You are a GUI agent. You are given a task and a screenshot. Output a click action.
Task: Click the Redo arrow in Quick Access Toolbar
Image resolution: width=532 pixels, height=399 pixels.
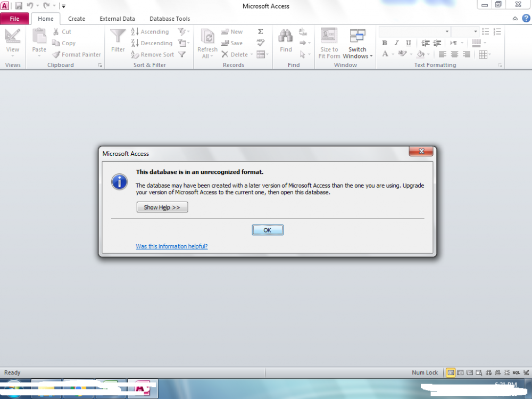46,5
